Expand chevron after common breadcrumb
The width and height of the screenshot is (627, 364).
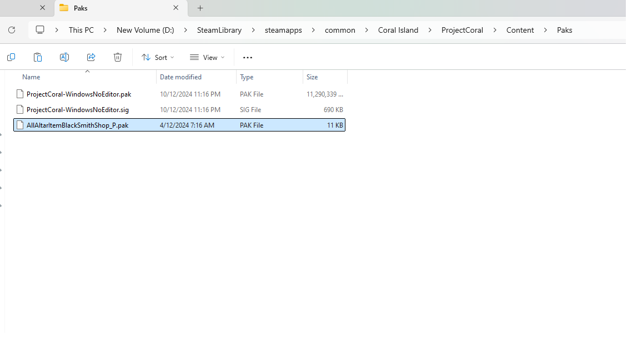coord(367,31)
